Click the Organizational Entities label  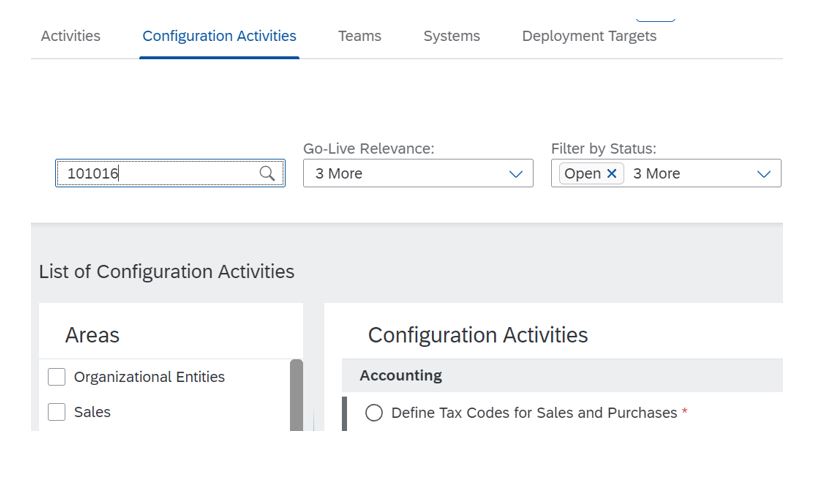pyautogui.click(x=149, y=377)
